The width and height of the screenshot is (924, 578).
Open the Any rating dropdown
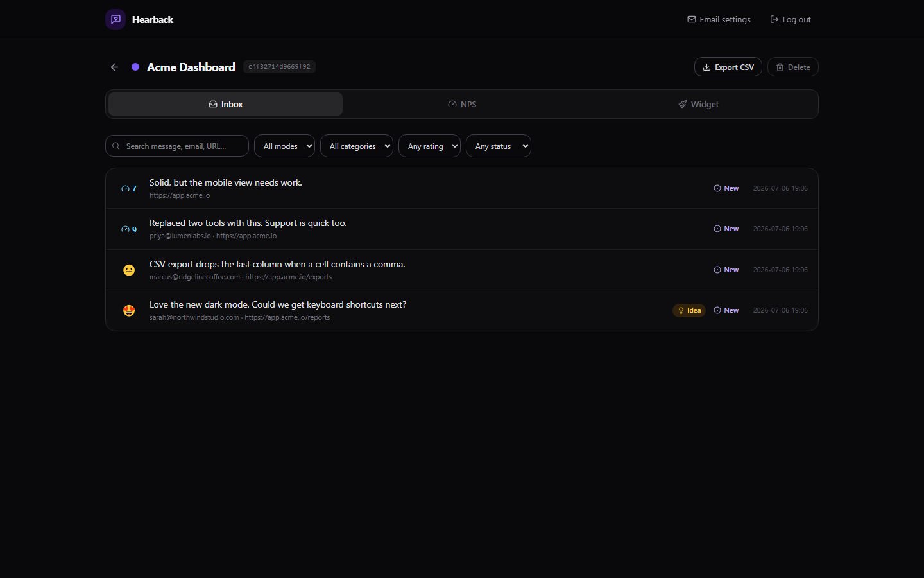[429, 146]
